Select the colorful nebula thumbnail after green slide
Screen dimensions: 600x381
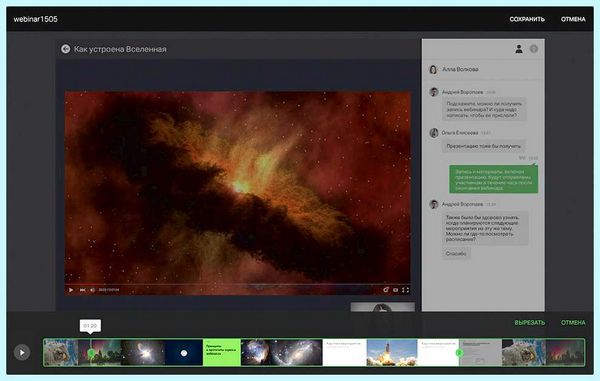pyautogui.click(x=255, y=353)
